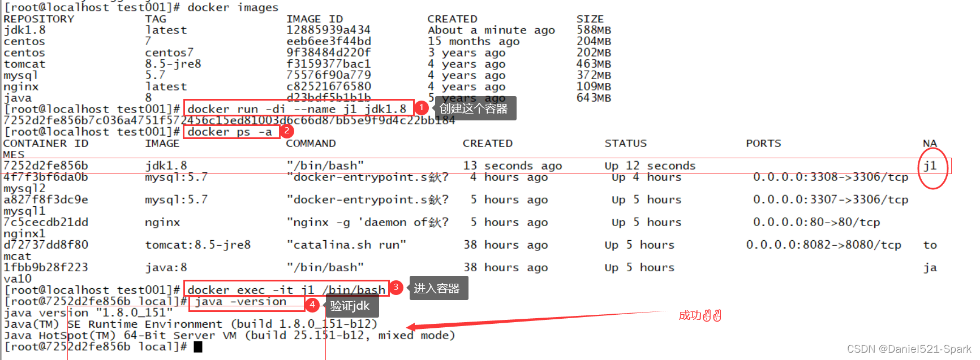The width and height of the screenshot is (980, 360).
Task: Click the boxed docker run -di command
Action: coord(297,109)
